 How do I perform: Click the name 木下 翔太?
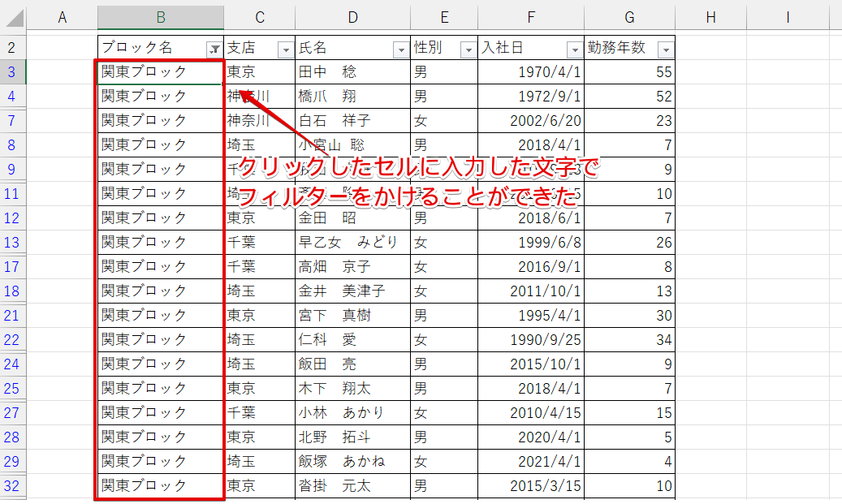pos(335,389)
